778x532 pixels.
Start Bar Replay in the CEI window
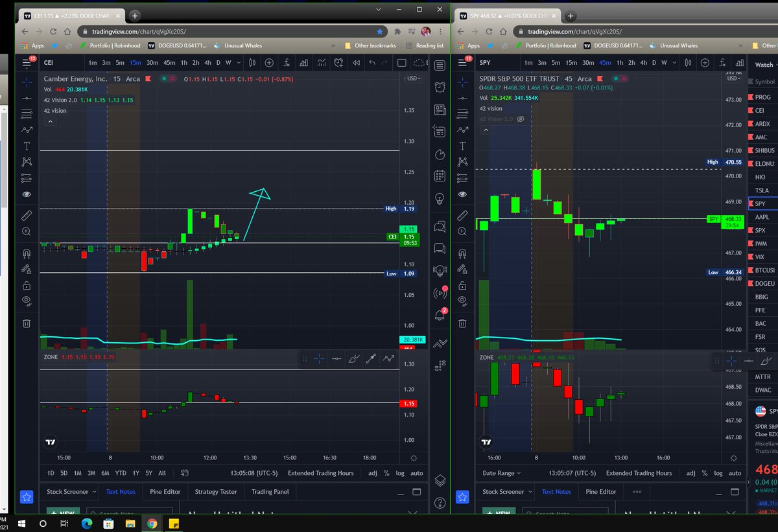355,62
